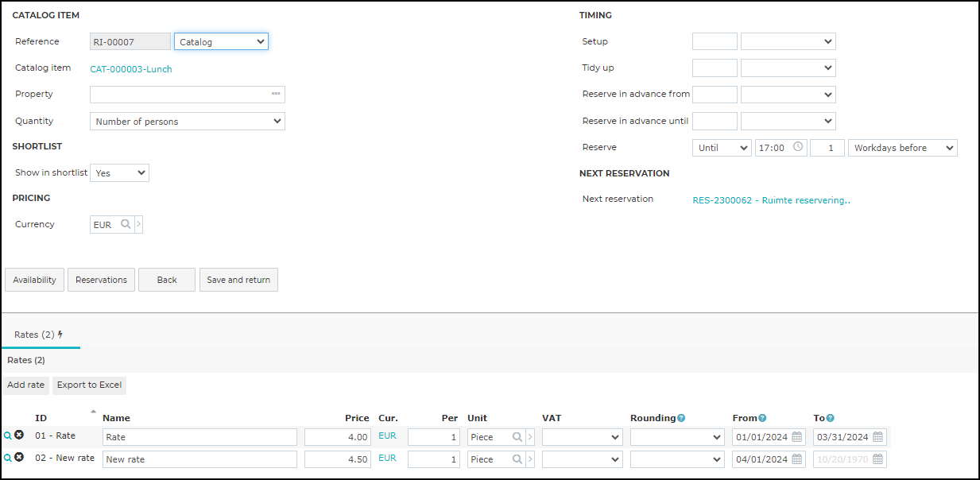The width and height of the screenshot is (980, 480).
Task: Switch to the Rates (2) tab
Action: click(40, 335)
